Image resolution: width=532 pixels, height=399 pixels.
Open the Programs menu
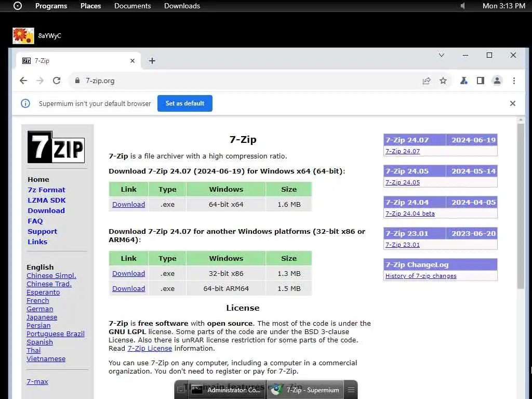click(x=51, y=6)
